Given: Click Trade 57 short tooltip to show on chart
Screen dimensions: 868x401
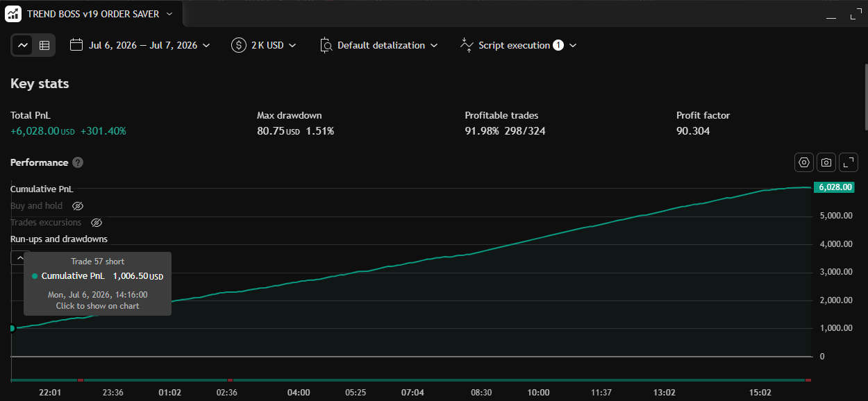Looking at the screenshot, I should tap(97, 284).
